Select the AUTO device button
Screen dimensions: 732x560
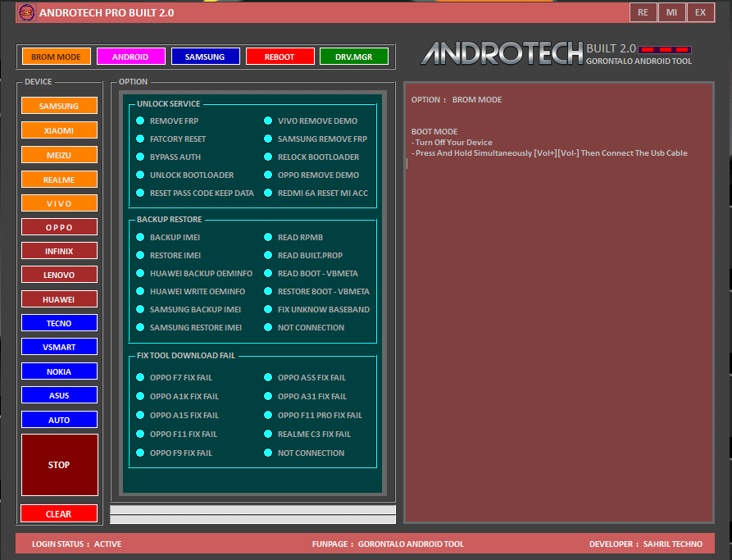[x=59, y=420]
